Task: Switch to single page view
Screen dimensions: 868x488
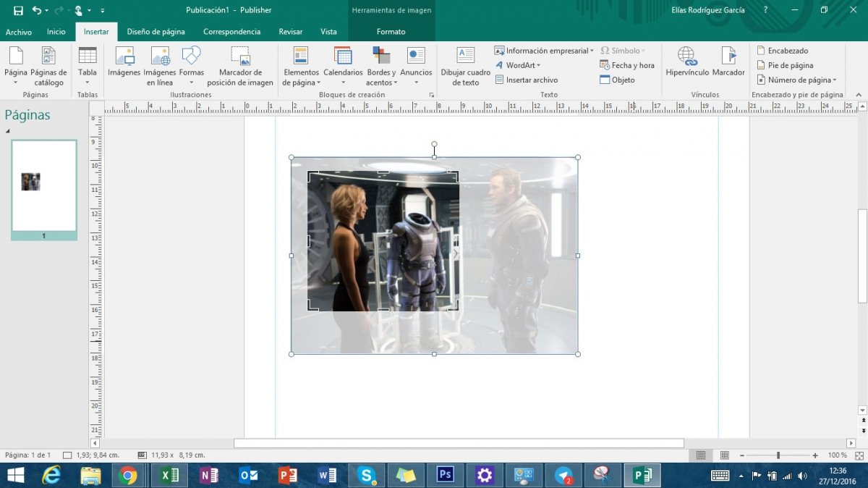Action: pos(700,455)
